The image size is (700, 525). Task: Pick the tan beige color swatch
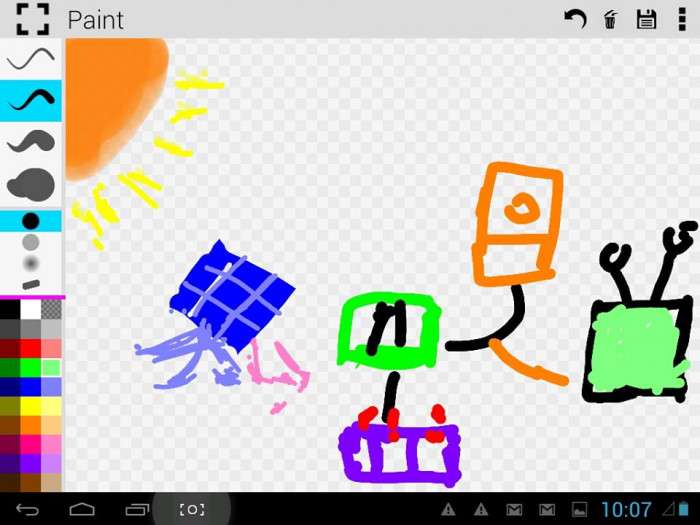point(52,483)
